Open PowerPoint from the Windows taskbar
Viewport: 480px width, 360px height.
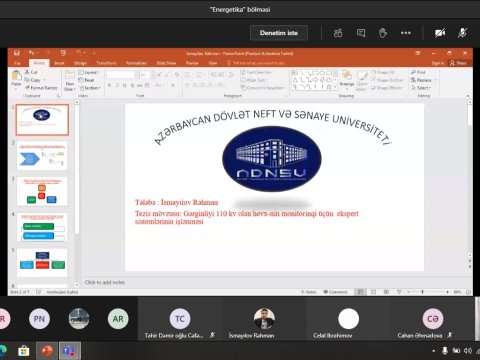point(47,351)
